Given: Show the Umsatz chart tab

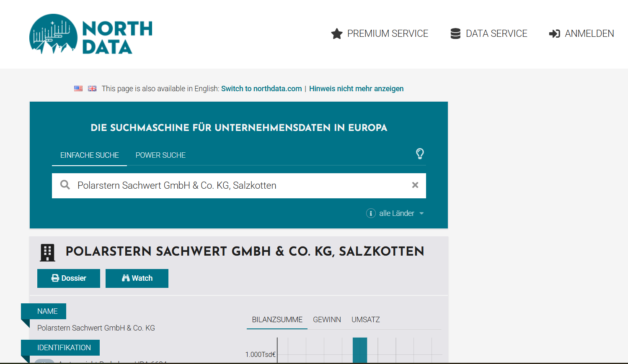Looking at the screenshot, I should pos(365,320).
